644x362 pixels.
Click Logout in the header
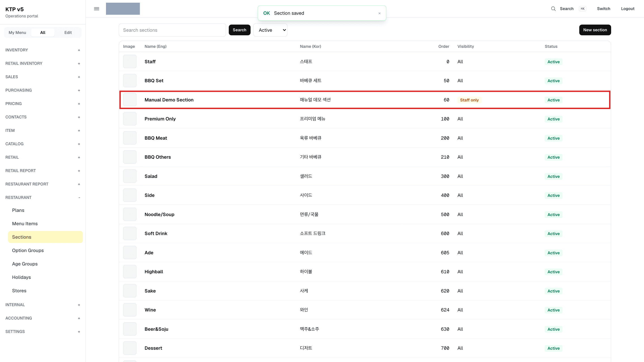[x=628, y=9]
